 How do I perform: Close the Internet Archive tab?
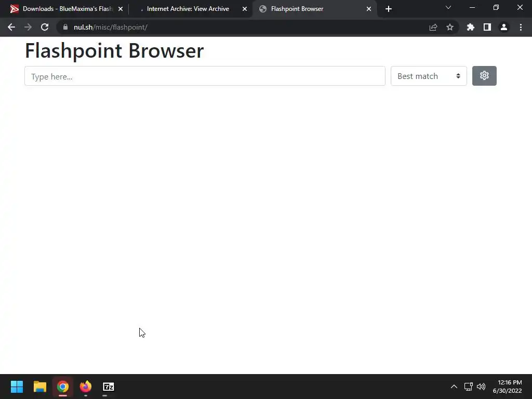tap(245, 9)
